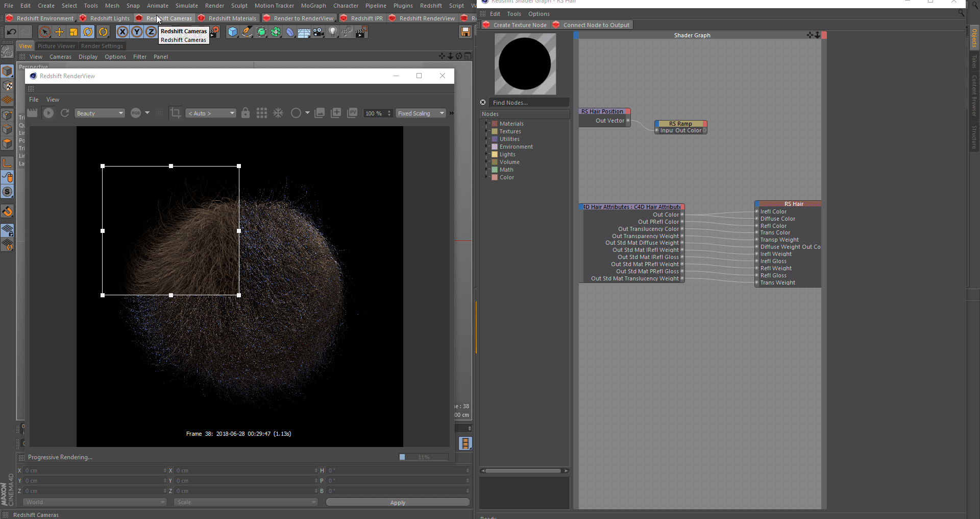The width and height of the screenshot is (980, 519).
Task: Click the light bulb Light object icon
Action: (333, 32)
